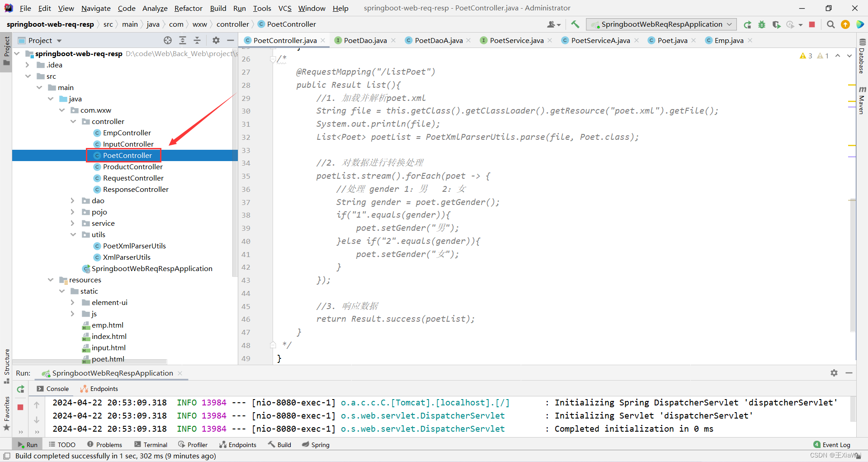The width and height of the screenshot is (868, 462).
Task: Open the VCS menu
Action: click(285, 8)
